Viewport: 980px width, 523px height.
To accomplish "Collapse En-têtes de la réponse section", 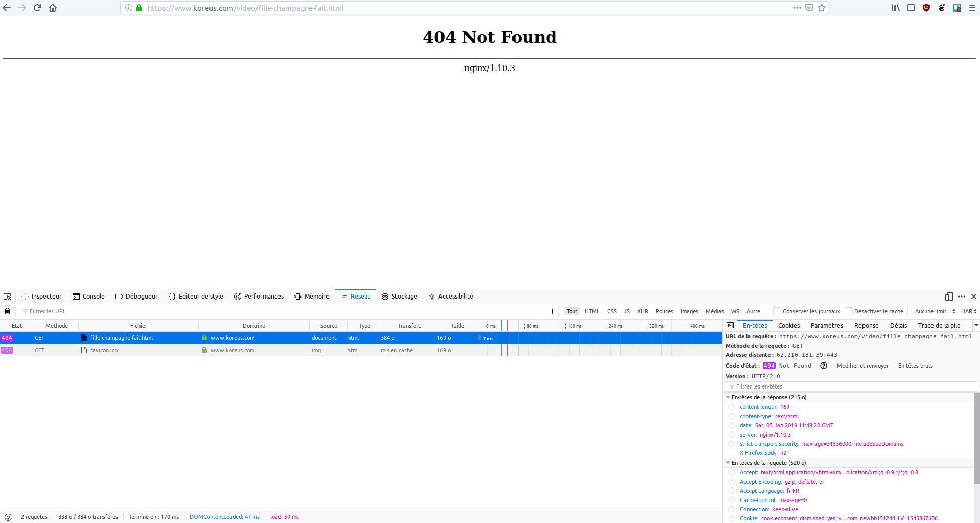I will coord(728,397).
